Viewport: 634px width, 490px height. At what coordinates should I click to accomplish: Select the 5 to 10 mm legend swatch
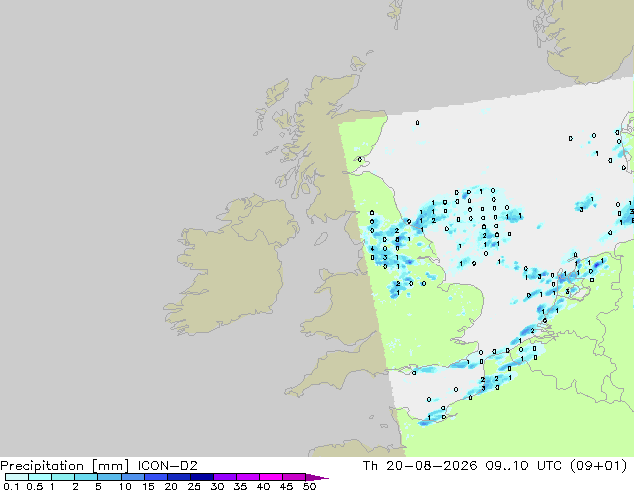point(109,477)
